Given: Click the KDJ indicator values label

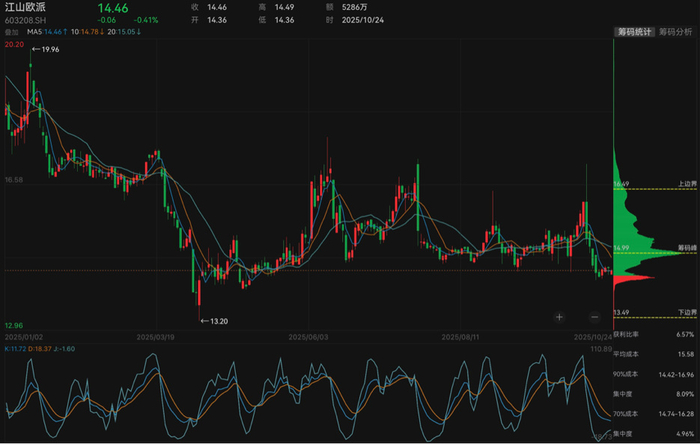Looking at the screenshot, I should (38, 347).
